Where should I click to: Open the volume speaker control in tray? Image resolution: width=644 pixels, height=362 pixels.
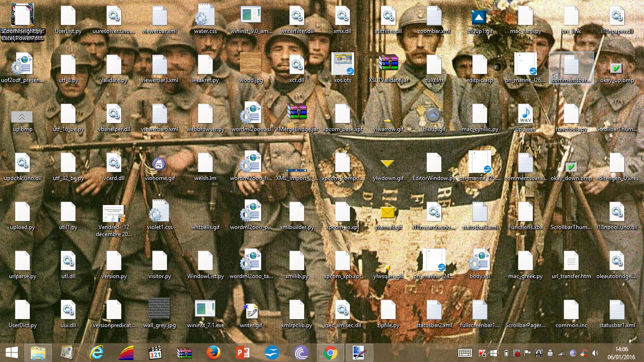[595, 353]
